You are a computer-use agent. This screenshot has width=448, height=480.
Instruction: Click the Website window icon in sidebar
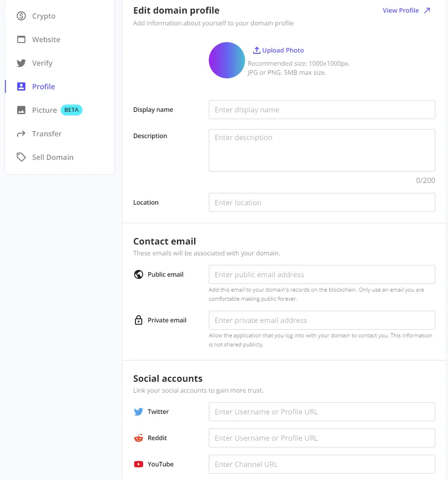point(21,39)
